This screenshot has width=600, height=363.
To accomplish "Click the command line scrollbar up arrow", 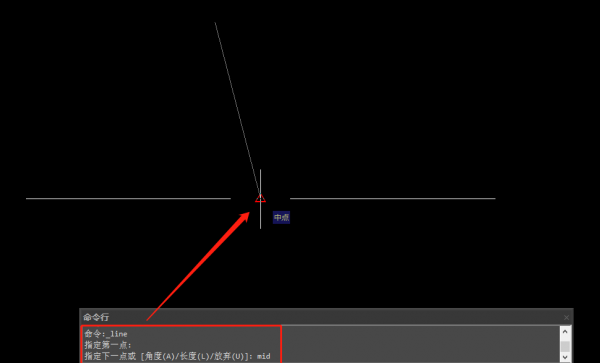I will click(x=565, y=331).
